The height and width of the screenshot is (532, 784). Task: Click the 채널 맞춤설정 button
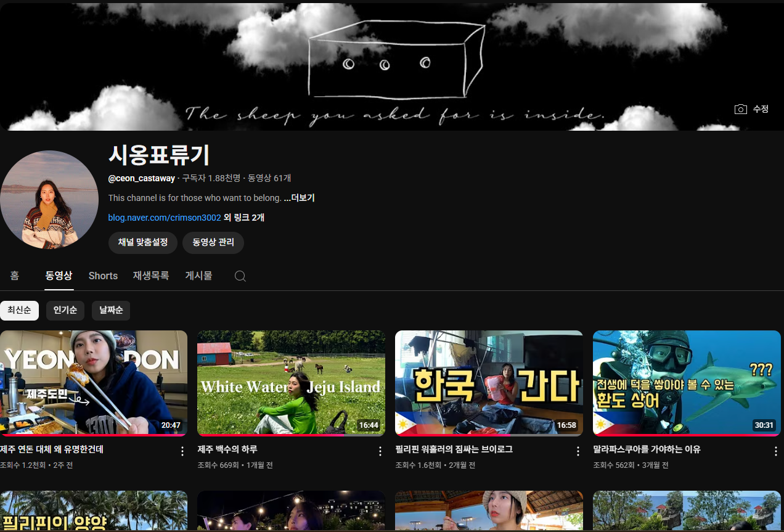[x=143, y=243]
